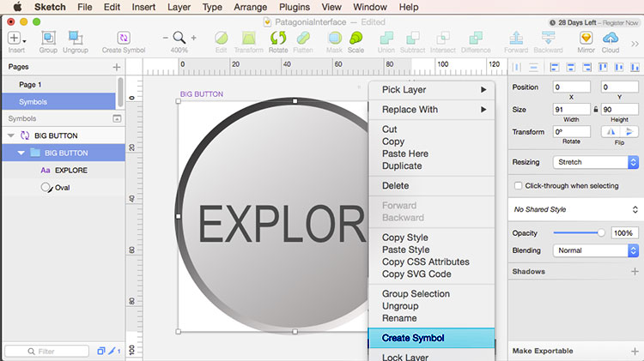644x361 pixels.
Task: Click Create Symbol toolbar icon
Action: pyautogui.click(x=124, y=38)
